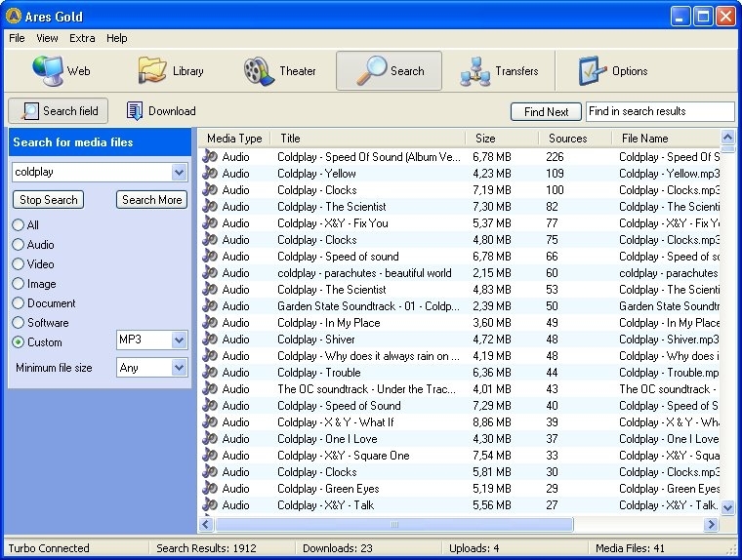Click audio icon of X&Y - Square One row

[x=210, y=455]
